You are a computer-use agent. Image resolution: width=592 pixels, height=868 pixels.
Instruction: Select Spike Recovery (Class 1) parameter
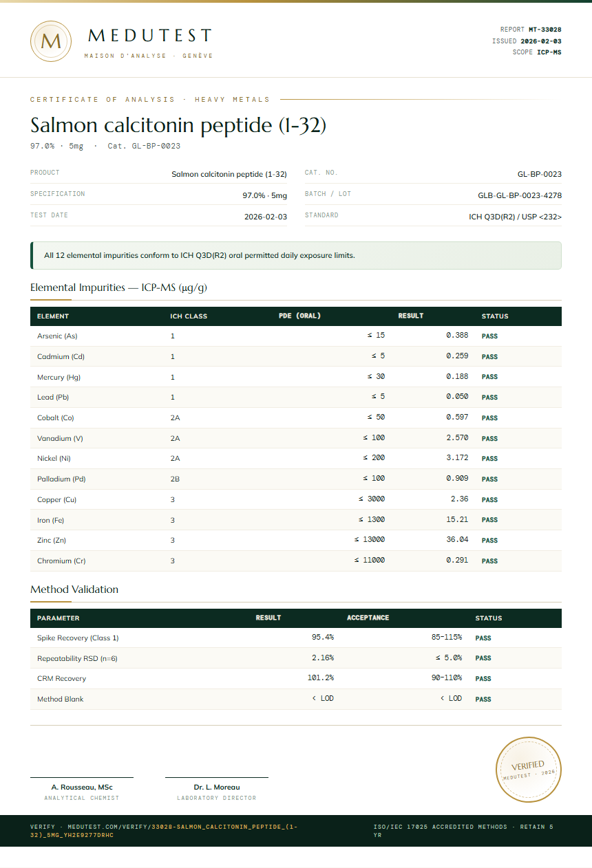click(78, 638)
